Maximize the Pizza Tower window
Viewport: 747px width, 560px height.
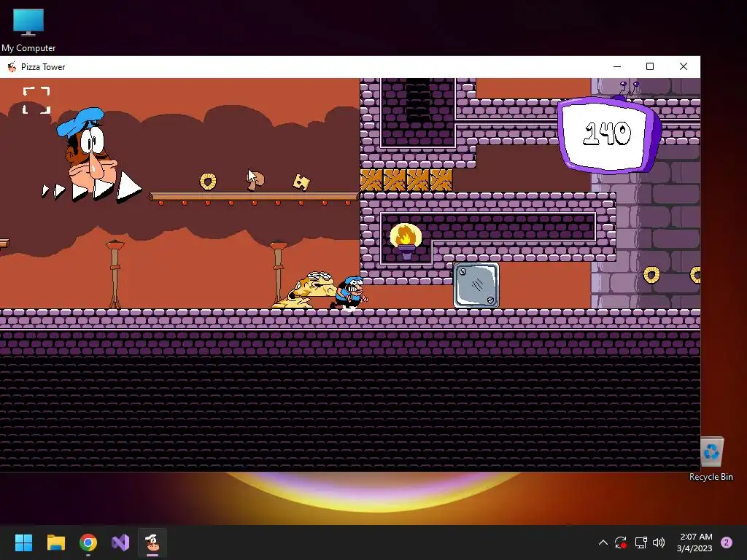[x=650, y=66]
